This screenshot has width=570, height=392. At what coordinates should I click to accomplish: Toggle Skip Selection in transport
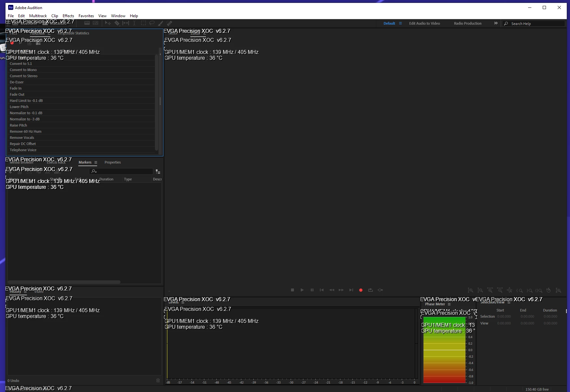pos(380,290)
